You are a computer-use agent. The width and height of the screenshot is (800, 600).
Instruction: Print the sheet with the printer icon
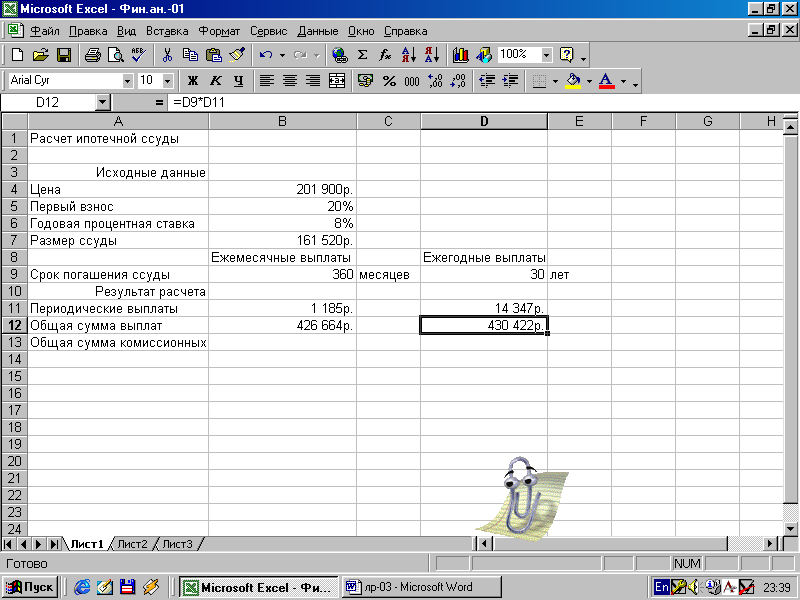coord(92,55)
